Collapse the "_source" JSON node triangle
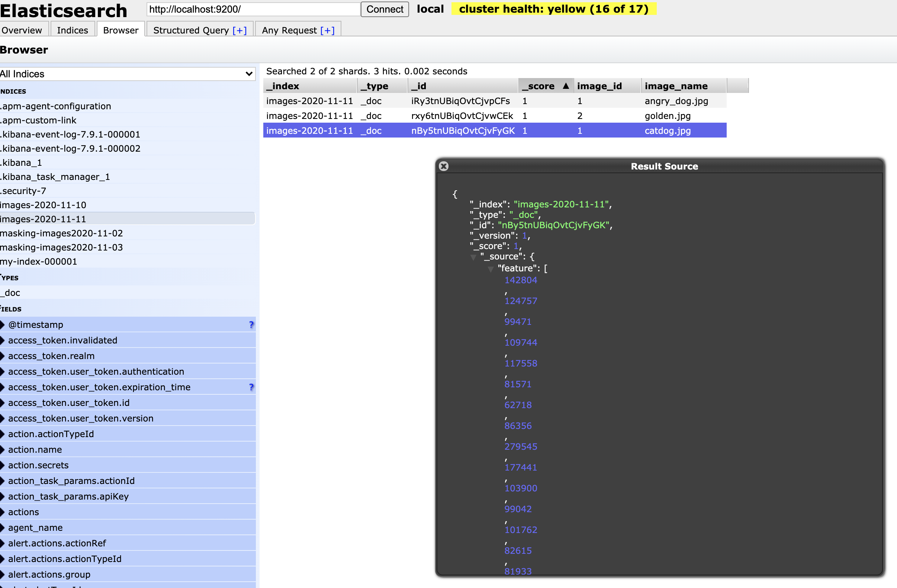 point(473,257)
